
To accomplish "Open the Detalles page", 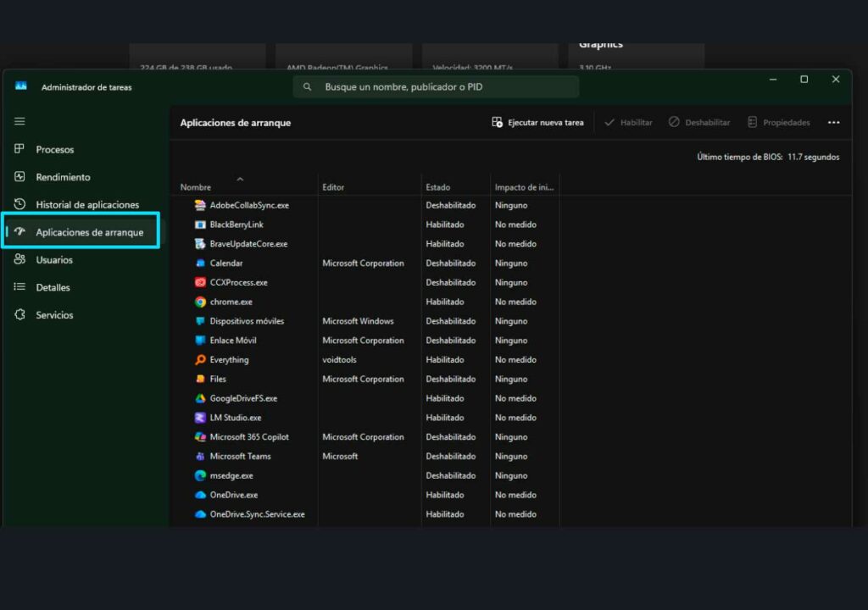I will (83, 287).
